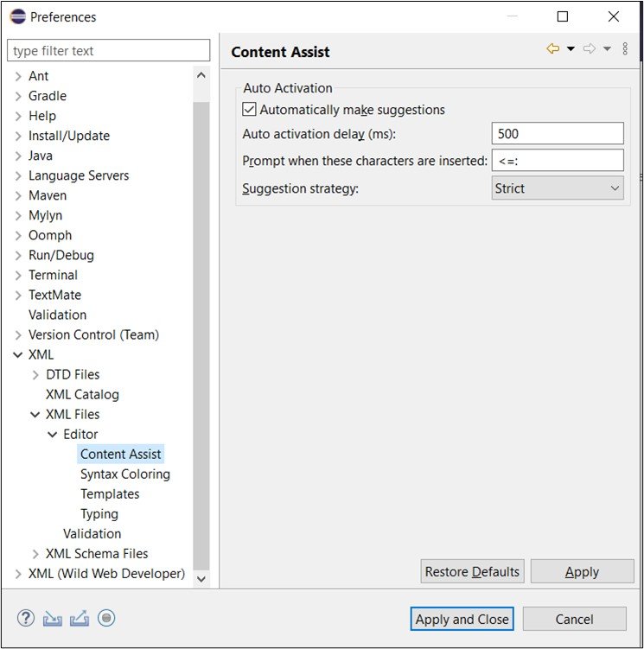Click the Apply and Close button

tap(462, 619)
